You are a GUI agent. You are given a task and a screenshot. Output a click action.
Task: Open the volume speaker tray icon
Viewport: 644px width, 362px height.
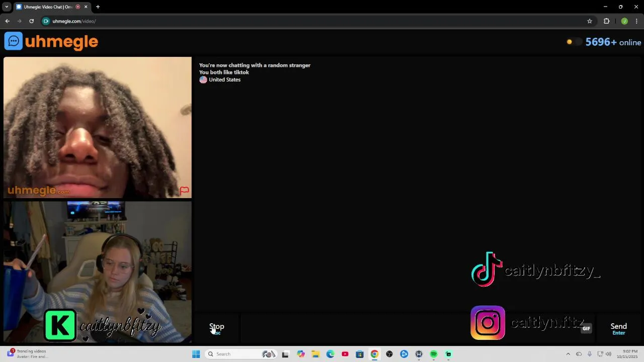tap(608, 354)
